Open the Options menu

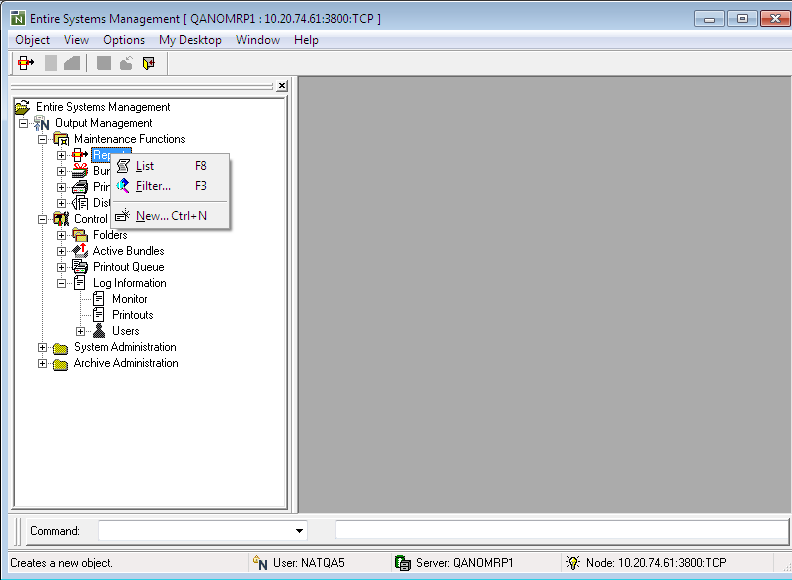click(124, 40)
